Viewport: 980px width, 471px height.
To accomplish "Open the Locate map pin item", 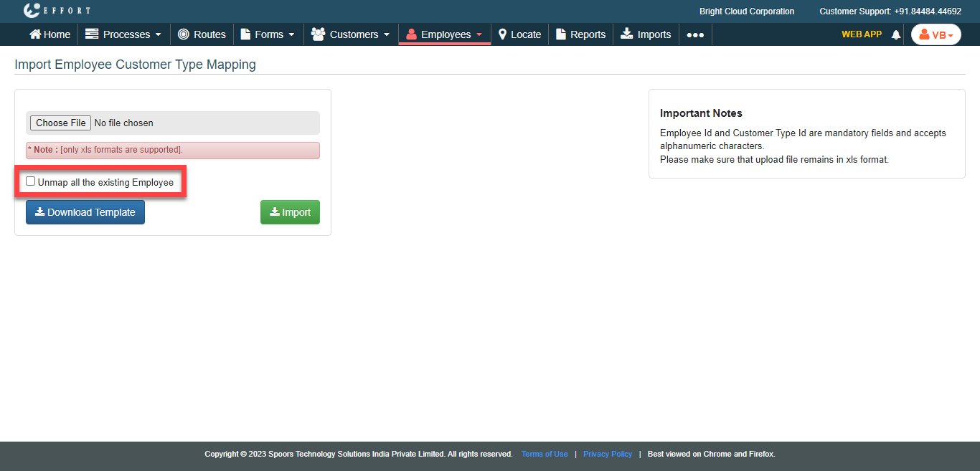I will (x=519, y=34).
